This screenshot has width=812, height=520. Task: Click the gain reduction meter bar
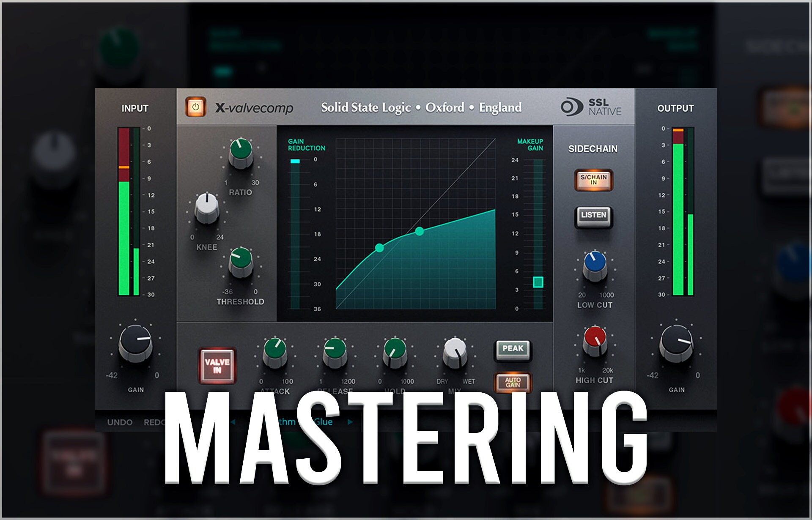(295, 234)
